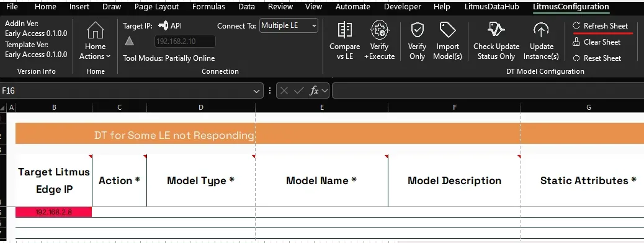Select column B header

point(54,107)
